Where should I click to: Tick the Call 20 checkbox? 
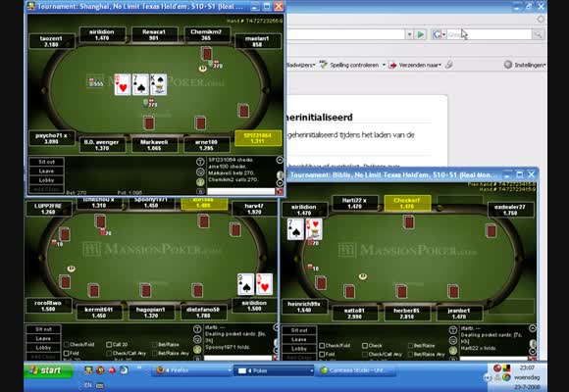(x=109, y=345)
